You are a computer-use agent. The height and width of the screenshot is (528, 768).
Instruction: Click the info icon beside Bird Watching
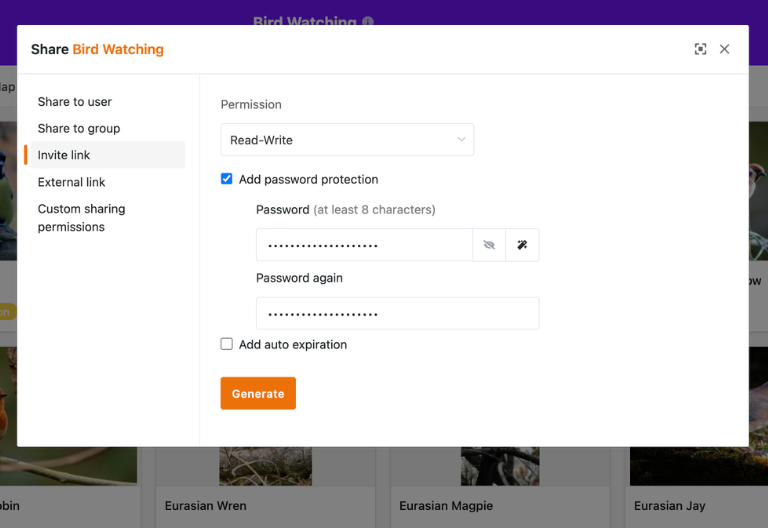pyautogui.click(x=368, y=22)
